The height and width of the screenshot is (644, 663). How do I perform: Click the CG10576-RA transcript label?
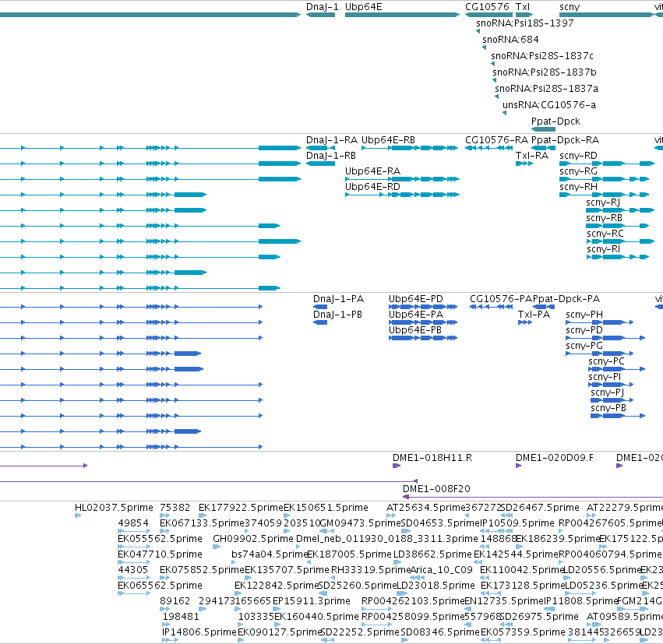click(496, 140)
